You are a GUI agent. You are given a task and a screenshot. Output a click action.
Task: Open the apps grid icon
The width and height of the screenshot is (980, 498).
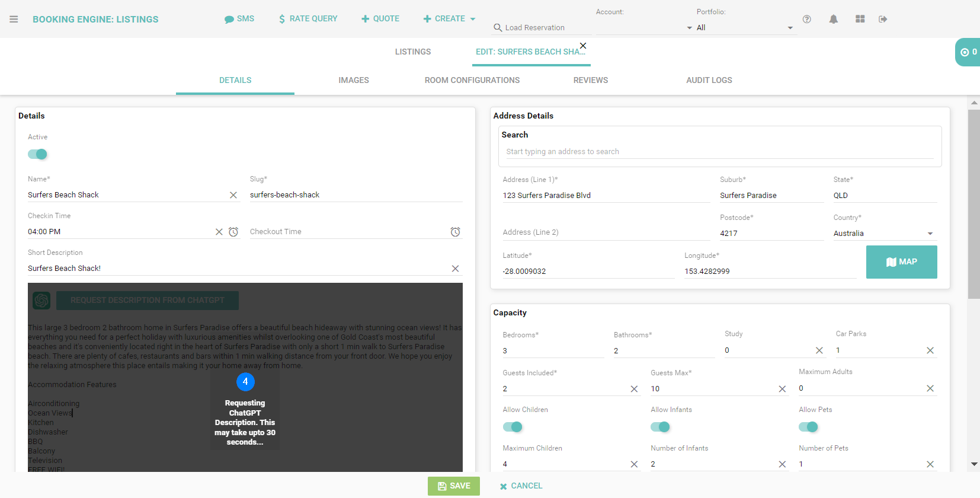point(860,19)
